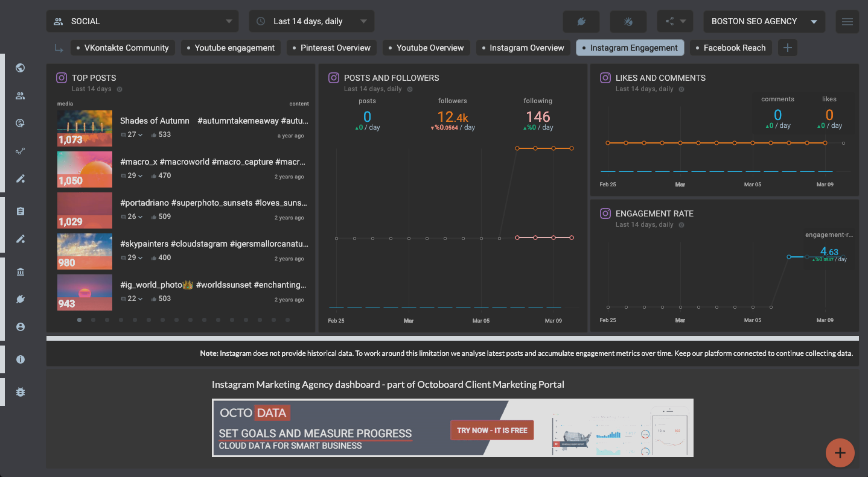Open the globe icon in left sidebar
The image size is (868, 477).
tap(21, 68)
